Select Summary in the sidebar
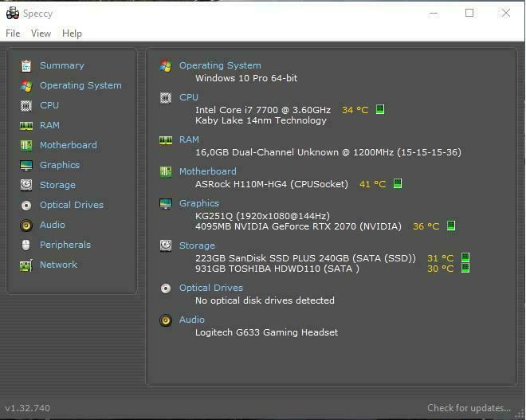The width and height of the screenshot is (526, 420). pyautogui.click(x=61, y=65)
